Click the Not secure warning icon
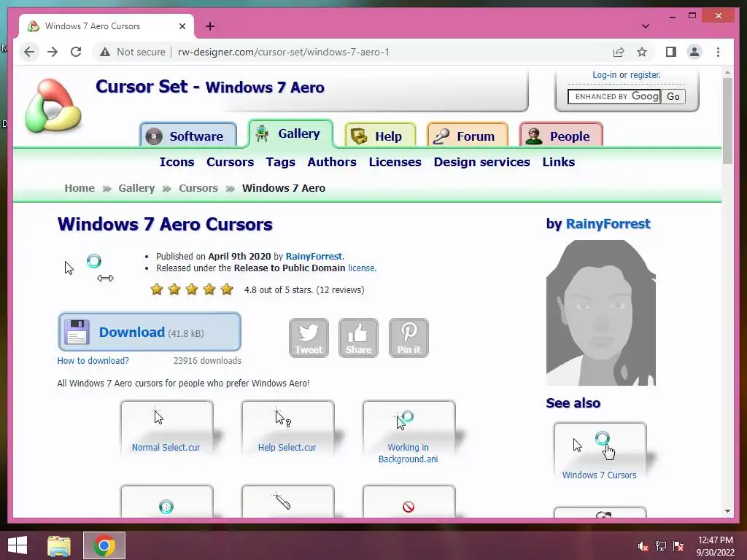Viewport: 747px width, 560px height. (x=105, y=52)
